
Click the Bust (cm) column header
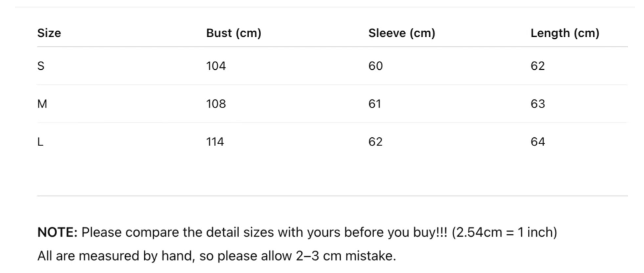[233, 33]
